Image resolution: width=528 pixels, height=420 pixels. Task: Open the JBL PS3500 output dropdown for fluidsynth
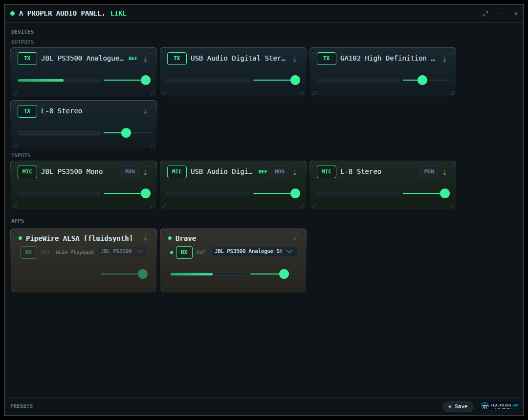click(122, 252)
